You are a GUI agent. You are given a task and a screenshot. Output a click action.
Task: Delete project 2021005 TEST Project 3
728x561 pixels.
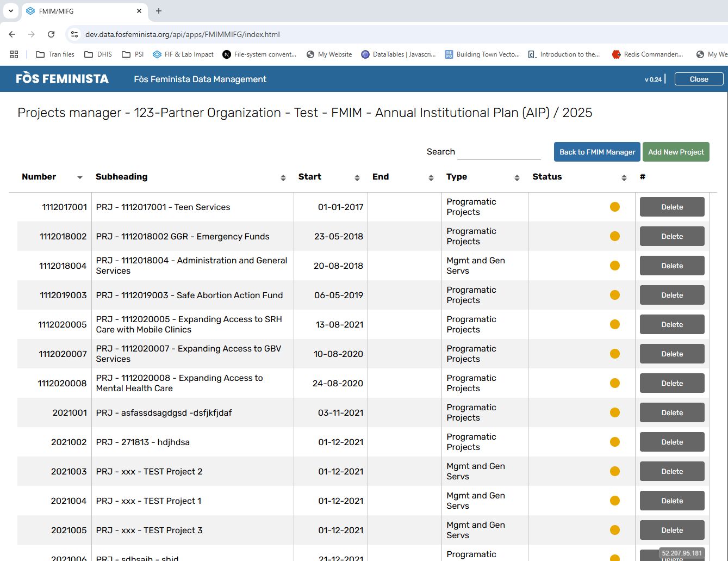click(672, 530)
